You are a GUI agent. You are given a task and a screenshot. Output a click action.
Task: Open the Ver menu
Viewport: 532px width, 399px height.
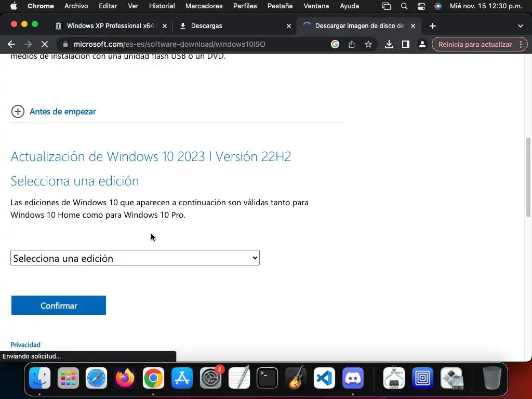[x=133, y=6]
